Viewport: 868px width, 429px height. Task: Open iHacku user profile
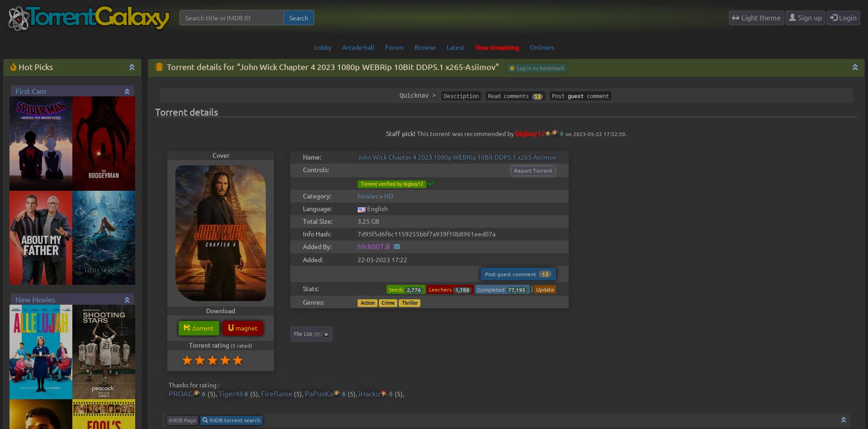pyautogui.click(x=369, y=394)
